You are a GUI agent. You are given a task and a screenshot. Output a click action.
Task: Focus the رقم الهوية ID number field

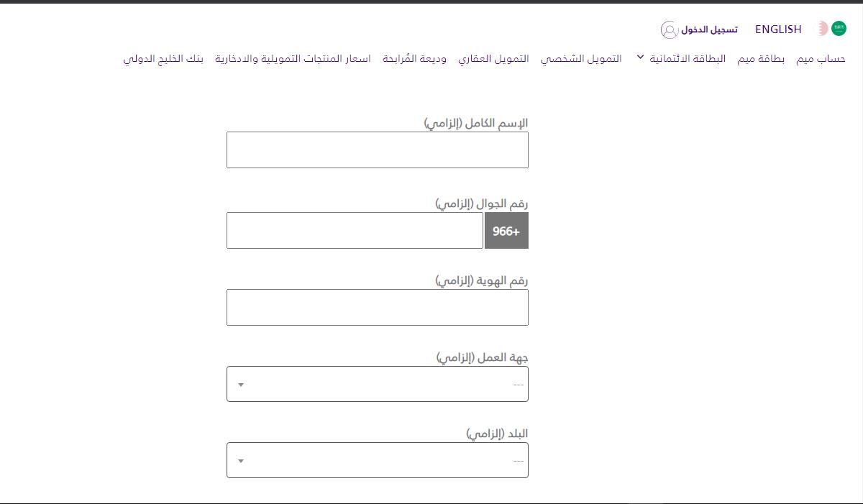(x=378, y=307)
